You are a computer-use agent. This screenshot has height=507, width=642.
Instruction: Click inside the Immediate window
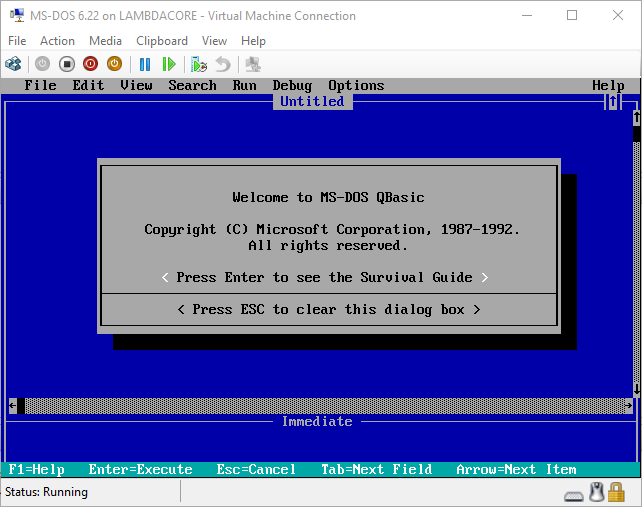[x=319, y=446]
